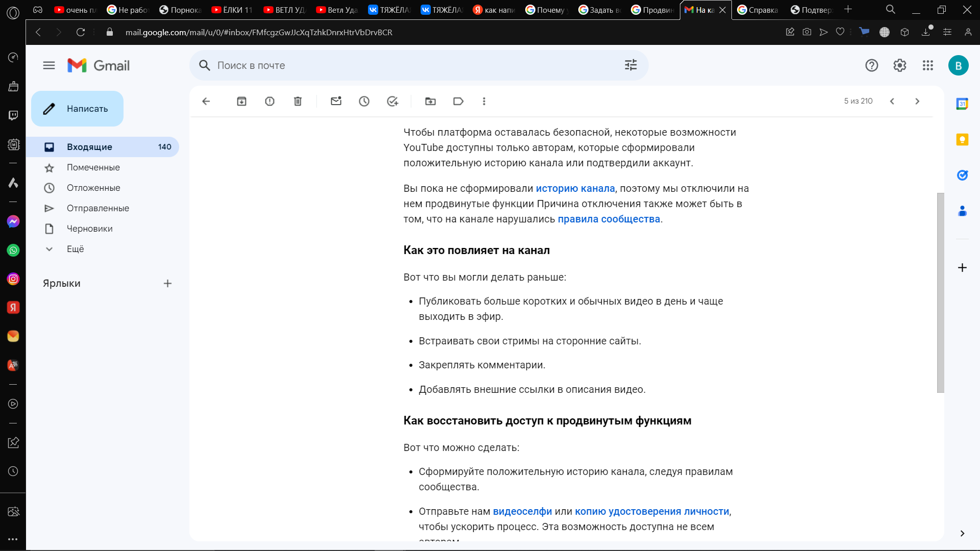Viewport: 980px width, 551px height.
Task: Open Gmail main menu hamburger
Action: (49, 65)
